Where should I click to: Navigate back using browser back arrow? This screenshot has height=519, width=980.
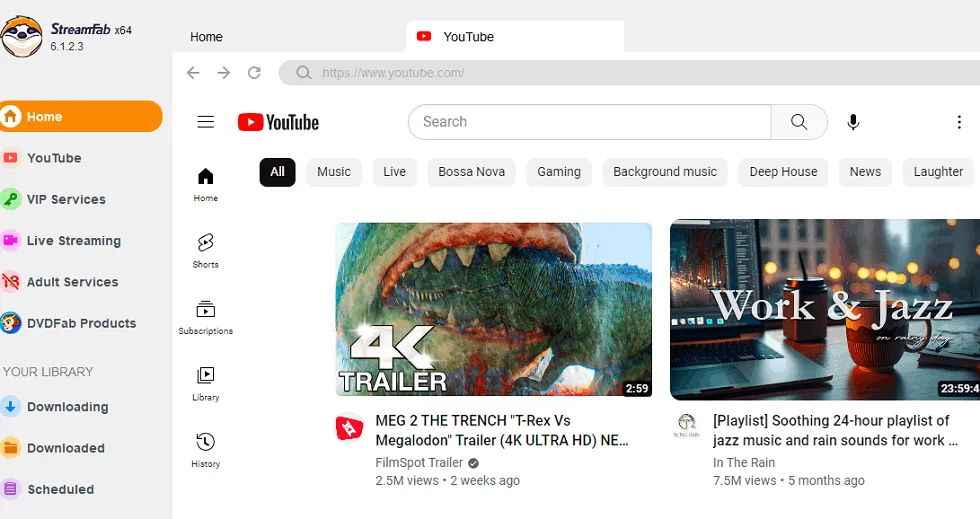194,73
